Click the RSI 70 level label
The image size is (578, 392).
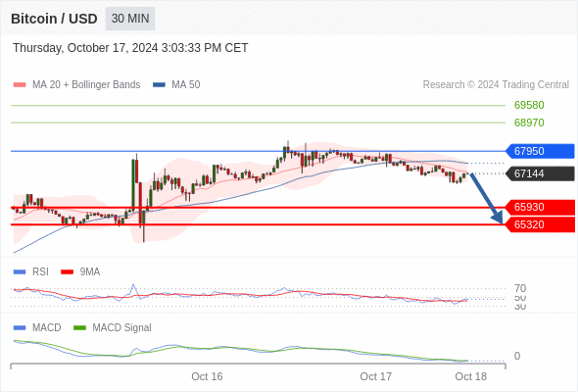click(x=520, y=288)
